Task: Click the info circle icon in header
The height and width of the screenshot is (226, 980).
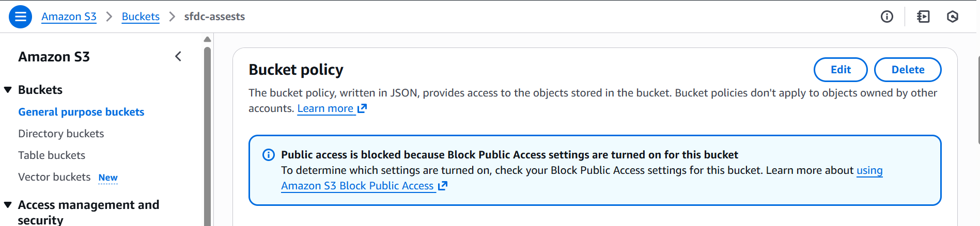Action: point(886,17)
